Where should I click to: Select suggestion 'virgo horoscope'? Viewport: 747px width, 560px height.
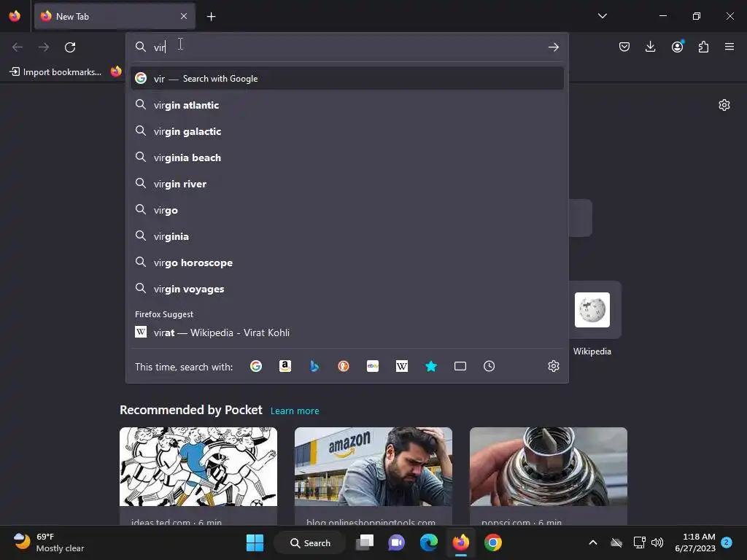coord(347,262)
